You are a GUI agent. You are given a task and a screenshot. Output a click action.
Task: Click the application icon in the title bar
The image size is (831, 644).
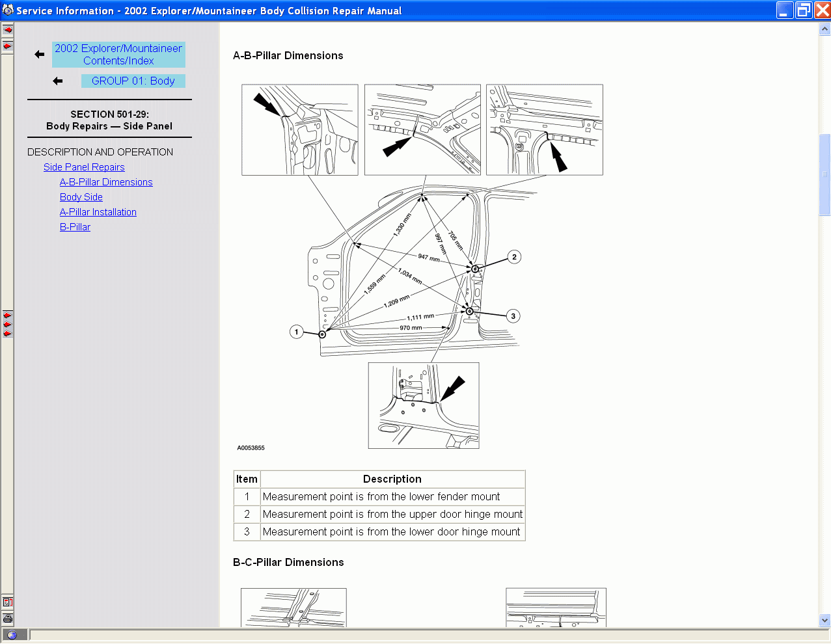(8, 10)
